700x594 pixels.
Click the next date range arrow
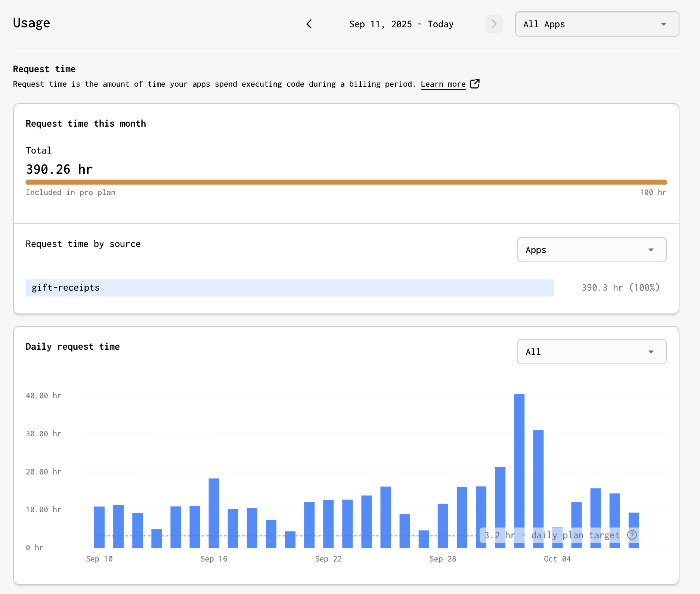[494, 24]
